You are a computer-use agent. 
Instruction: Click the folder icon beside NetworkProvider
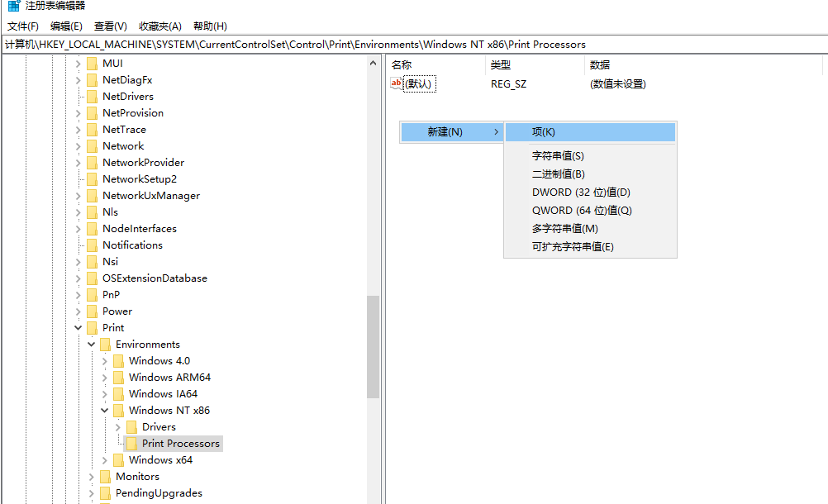coord(92,163)
